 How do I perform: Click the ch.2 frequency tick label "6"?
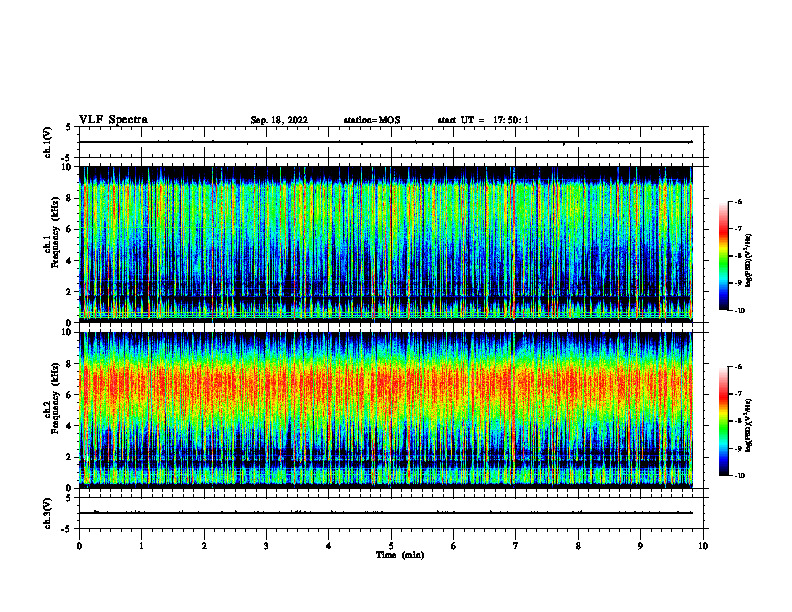tap(70, 395)
